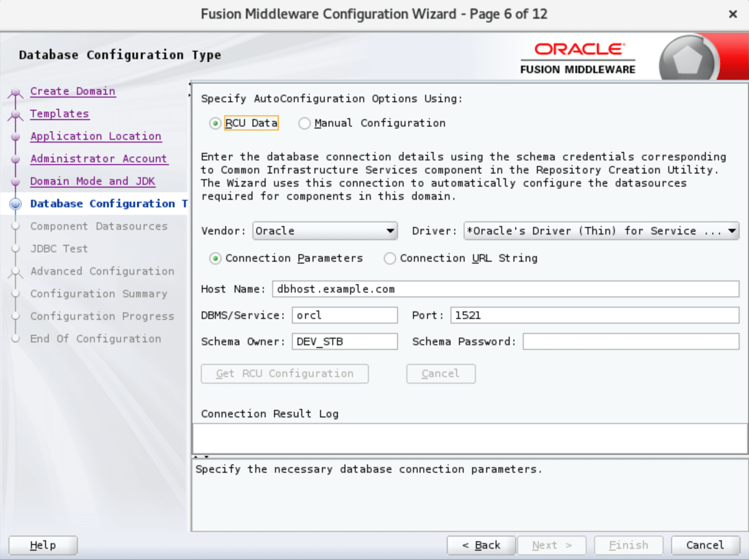Click the Next button

(552, 545)
